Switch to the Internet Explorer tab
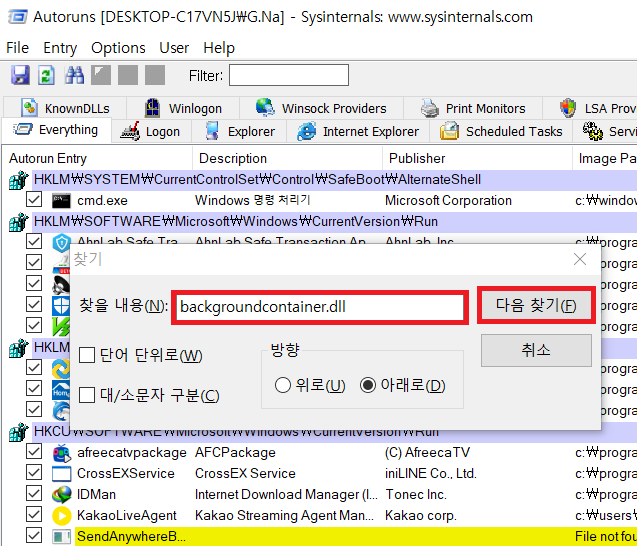637x546 pixels. click(x=358, y=132)
